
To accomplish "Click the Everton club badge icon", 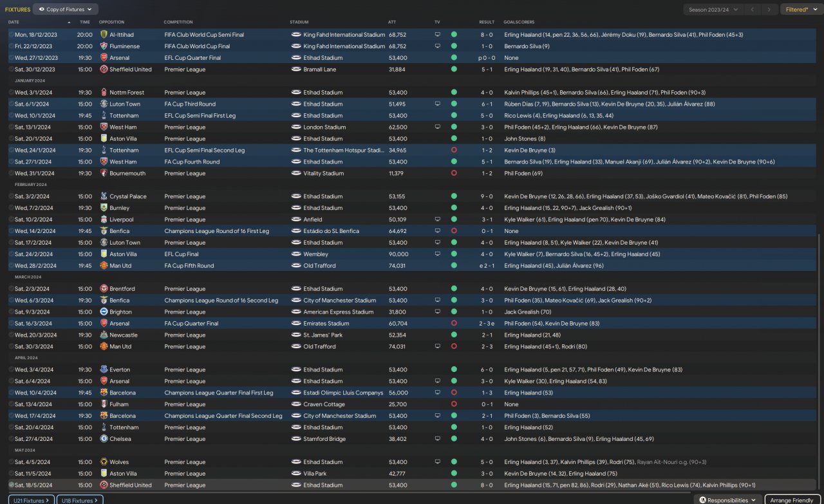I will point(104,370).
